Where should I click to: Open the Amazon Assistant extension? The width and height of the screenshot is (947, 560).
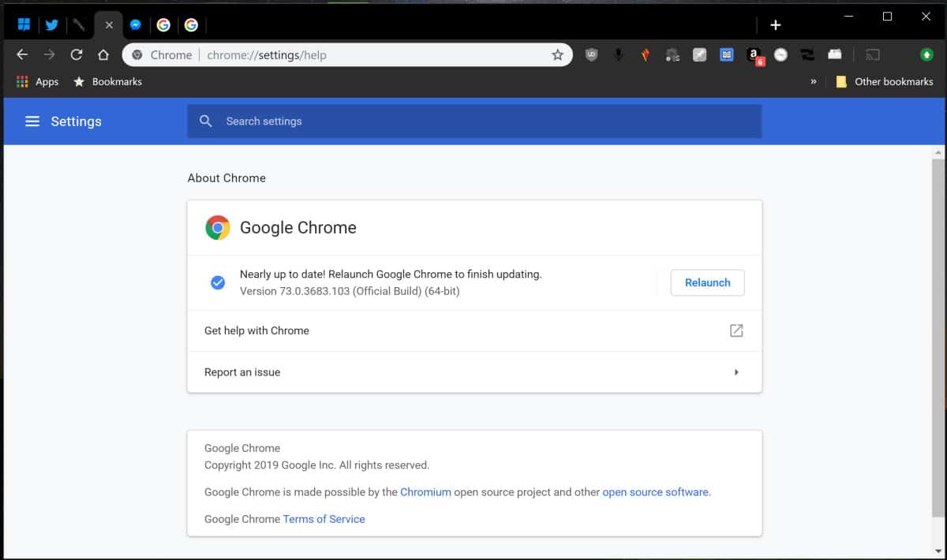[754, 54]
